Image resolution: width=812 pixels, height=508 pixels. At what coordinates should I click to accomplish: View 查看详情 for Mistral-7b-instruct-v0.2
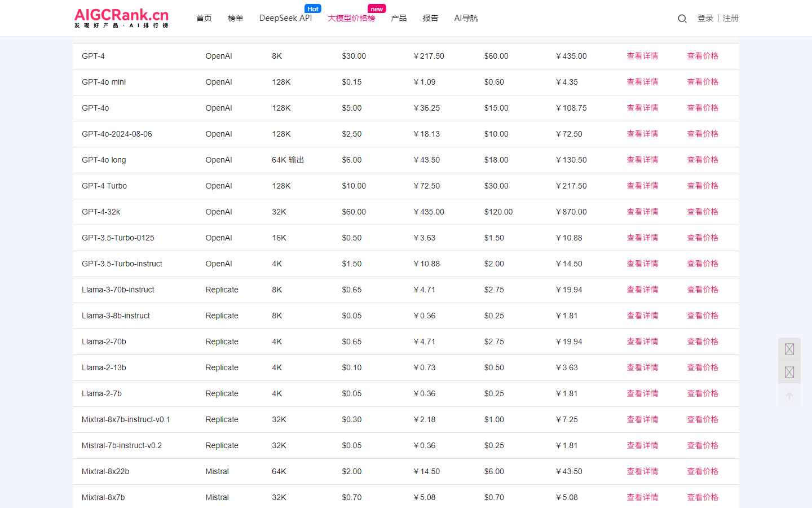click(642, 445)
